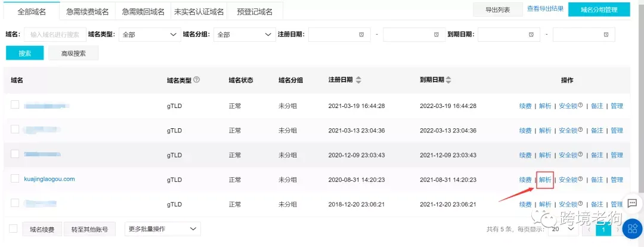Image resolution: width=644 pixels, height=247 pixels.
Task: Click the 到期日期 end date field
Action: (x=584, y=35)
